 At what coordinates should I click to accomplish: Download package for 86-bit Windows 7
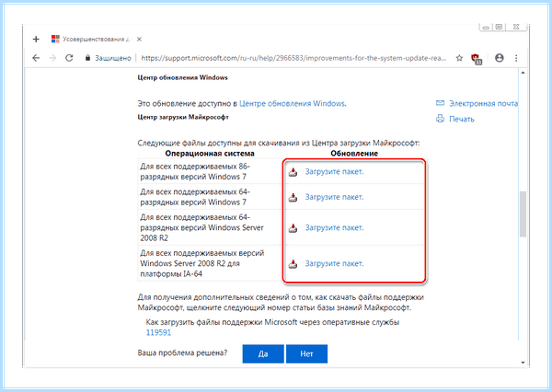pyautogui.click(x=334, y=171)
